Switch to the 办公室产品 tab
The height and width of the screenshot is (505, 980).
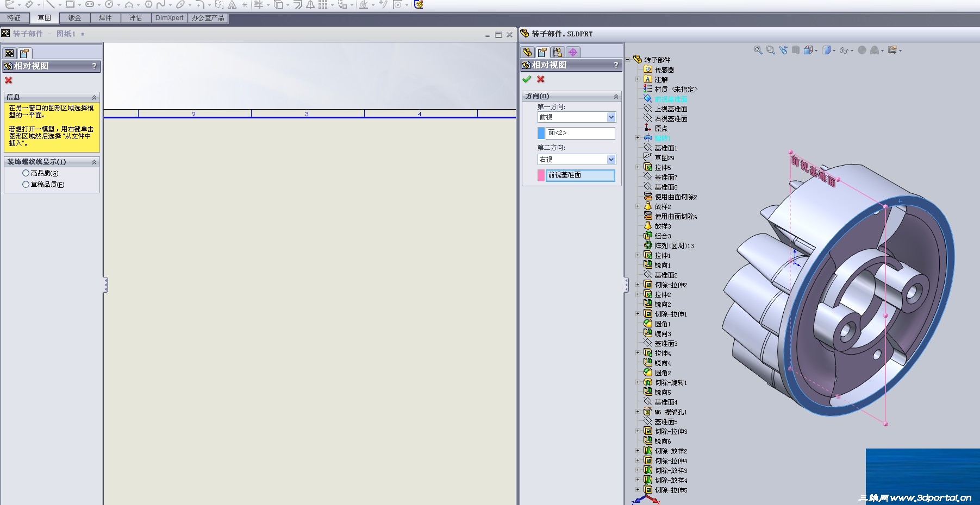[208, 18]
